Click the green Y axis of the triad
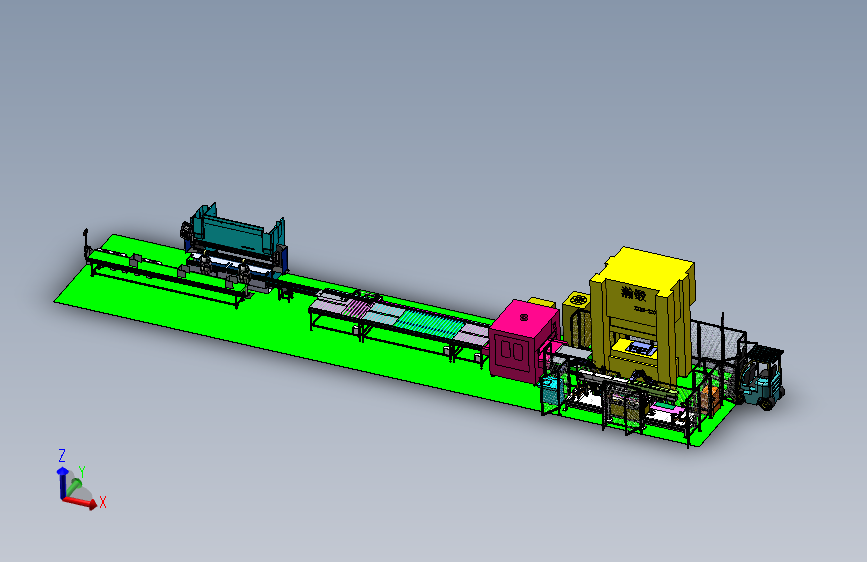The image size is (867, 562). click(x=74, y=488)
